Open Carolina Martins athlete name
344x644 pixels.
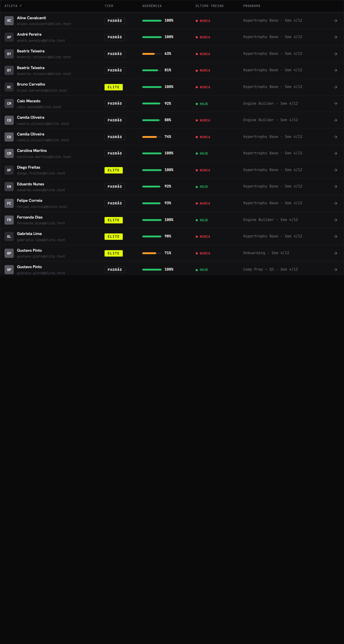(x=32, y=150)
